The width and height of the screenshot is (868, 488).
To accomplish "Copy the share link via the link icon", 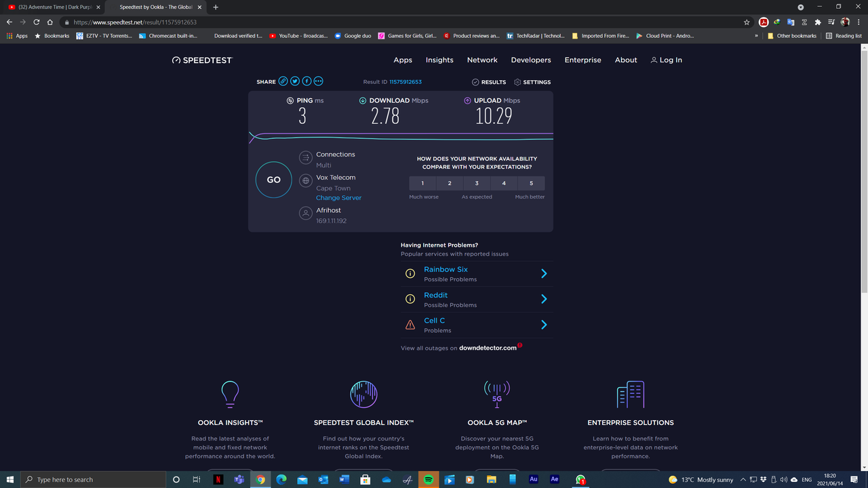I will [x=283, y=81].
